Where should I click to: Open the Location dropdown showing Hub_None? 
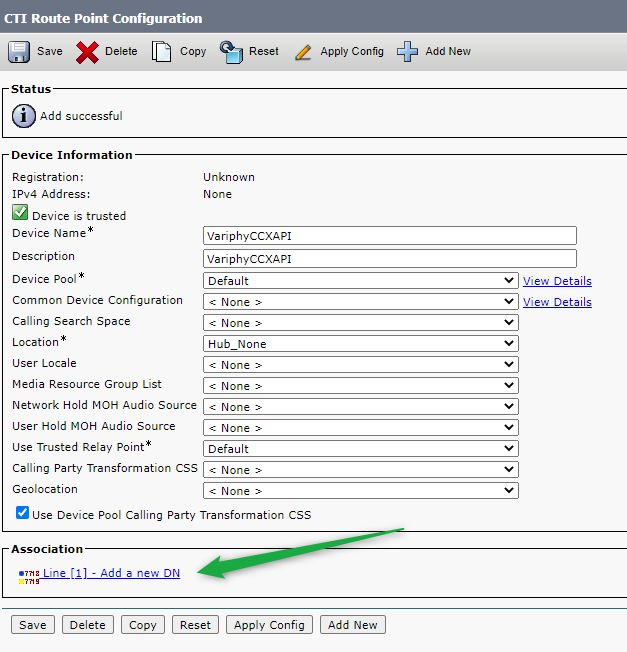pyautogui.click(x=360, y=344)
